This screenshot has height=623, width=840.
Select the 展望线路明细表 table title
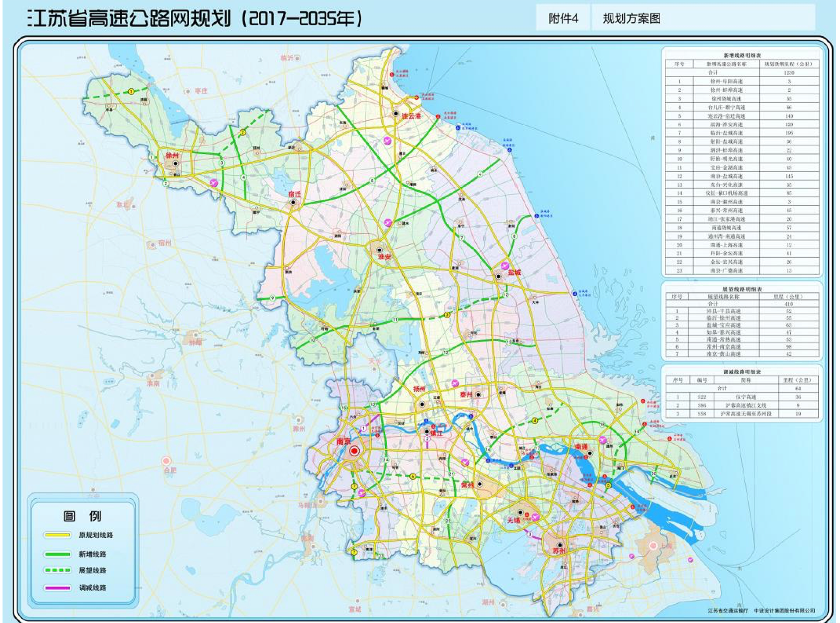coord(742,289)
